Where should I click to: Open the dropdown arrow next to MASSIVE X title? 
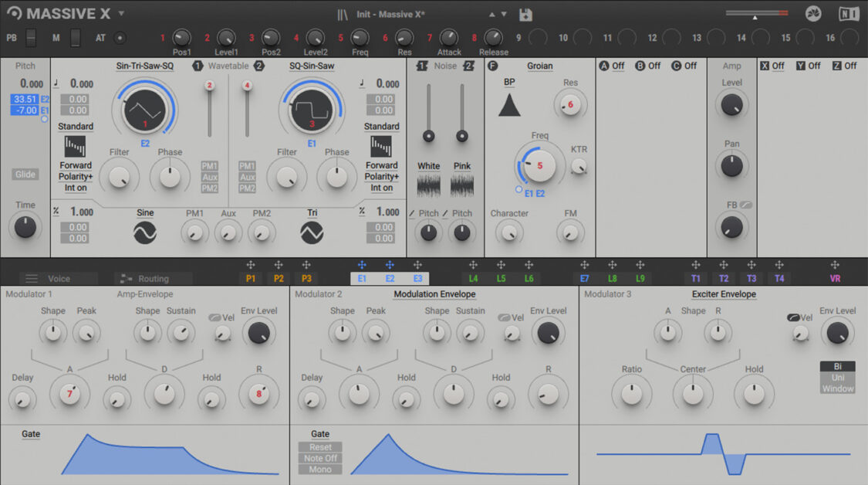[x=122, y=12]
